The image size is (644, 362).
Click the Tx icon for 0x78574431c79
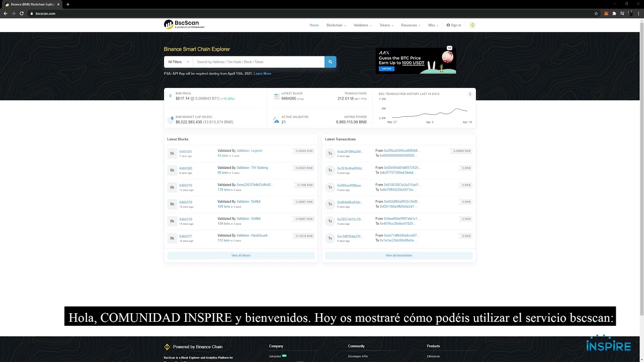330,221
